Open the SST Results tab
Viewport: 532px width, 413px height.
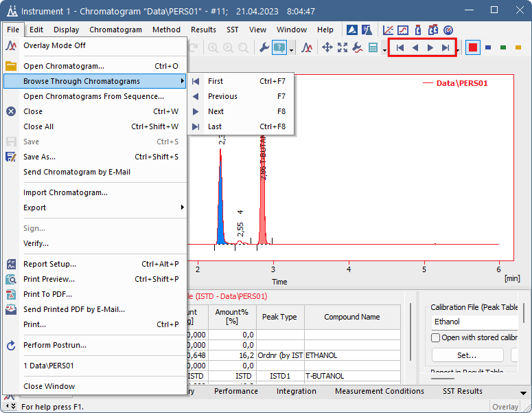coord(462,391)
